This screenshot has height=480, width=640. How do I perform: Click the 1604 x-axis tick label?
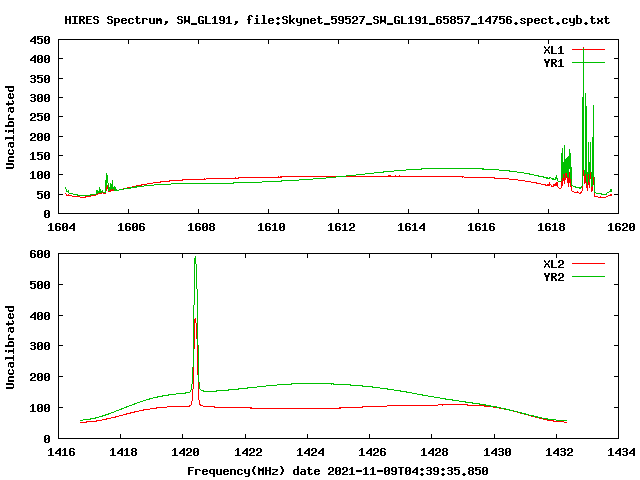point(61,227)
